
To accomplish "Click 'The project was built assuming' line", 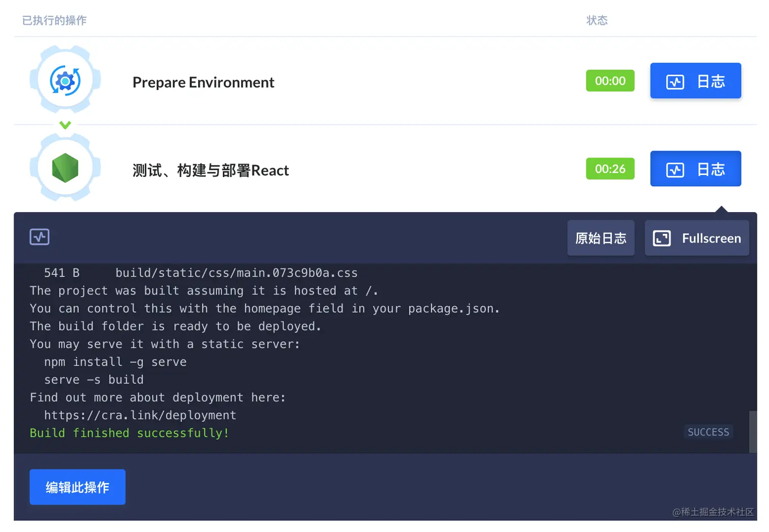I will click(x=204, y=291).
